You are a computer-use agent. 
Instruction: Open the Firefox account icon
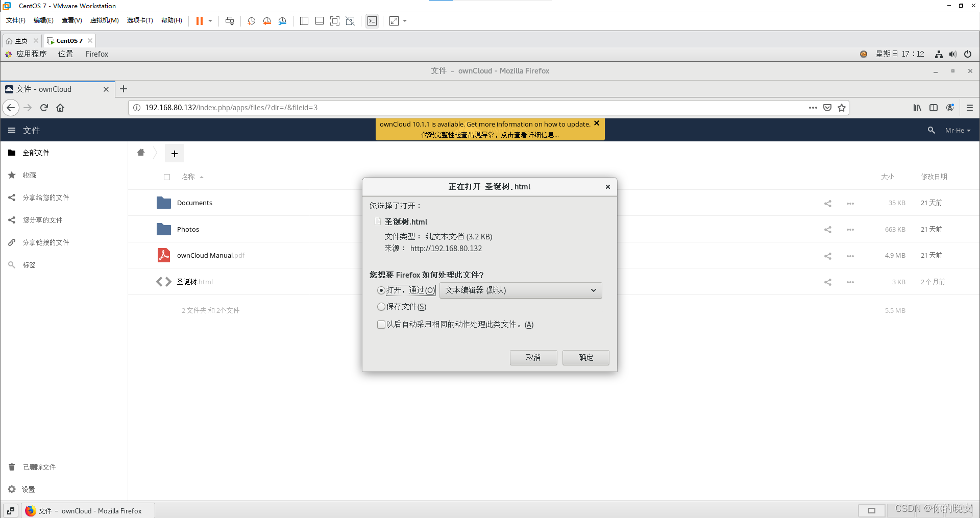[x=950, y=108]
